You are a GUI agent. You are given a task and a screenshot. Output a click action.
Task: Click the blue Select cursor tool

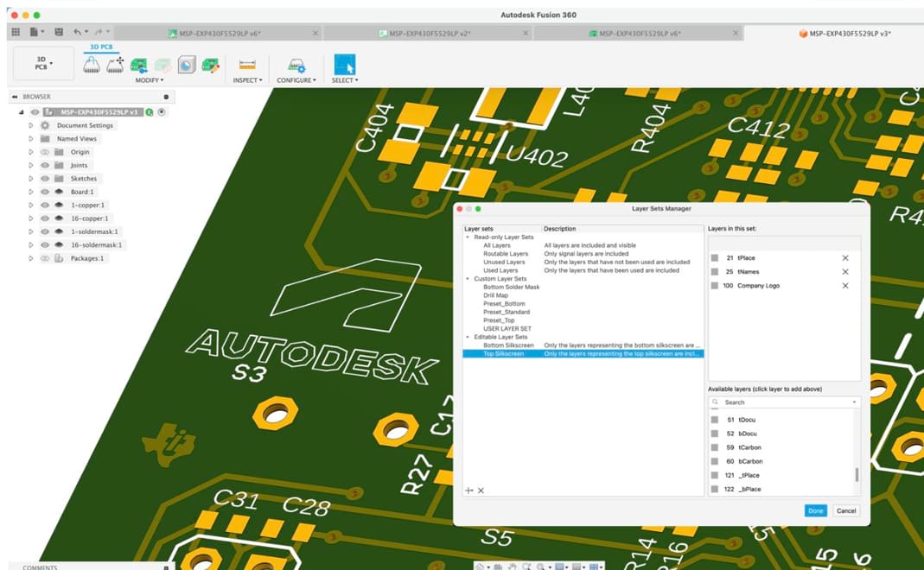click(x=345, y=65)
